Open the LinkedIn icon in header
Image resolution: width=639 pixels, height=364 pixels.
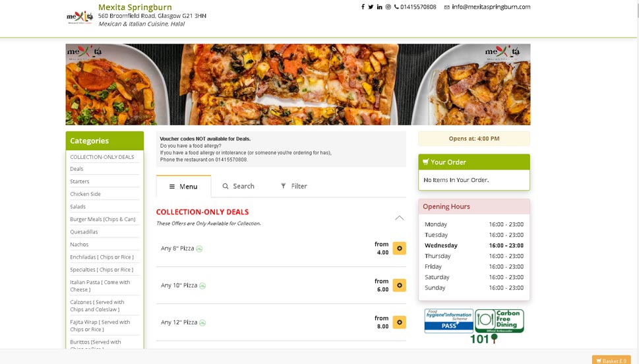pos(379,7)
